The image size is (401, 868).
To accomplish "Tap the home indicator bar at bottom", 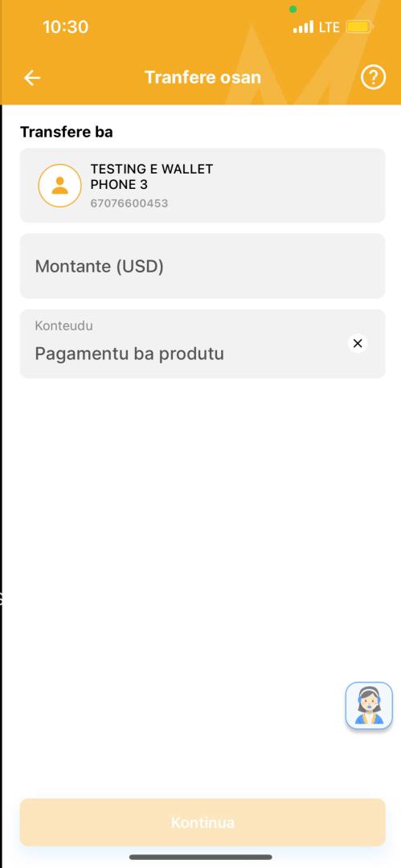I will point(201,857).
